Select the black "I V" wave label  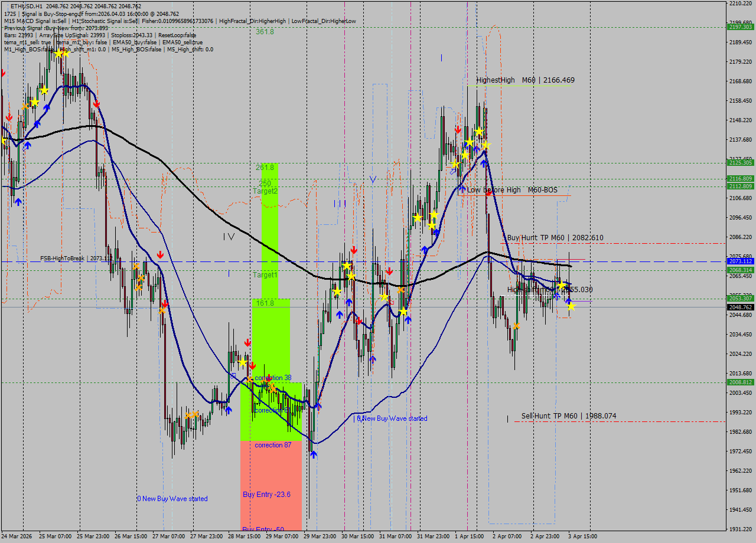(229, 237)
